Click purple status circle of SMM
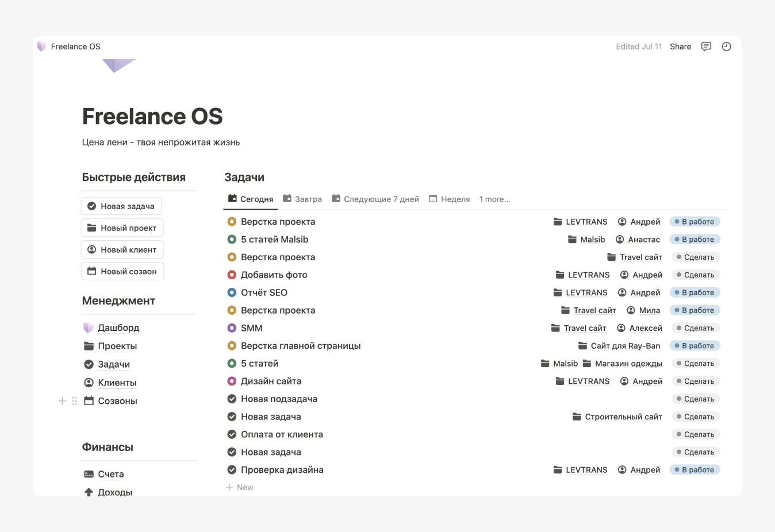Viewport: 775px width, 532px height. (x=232, y=328)
